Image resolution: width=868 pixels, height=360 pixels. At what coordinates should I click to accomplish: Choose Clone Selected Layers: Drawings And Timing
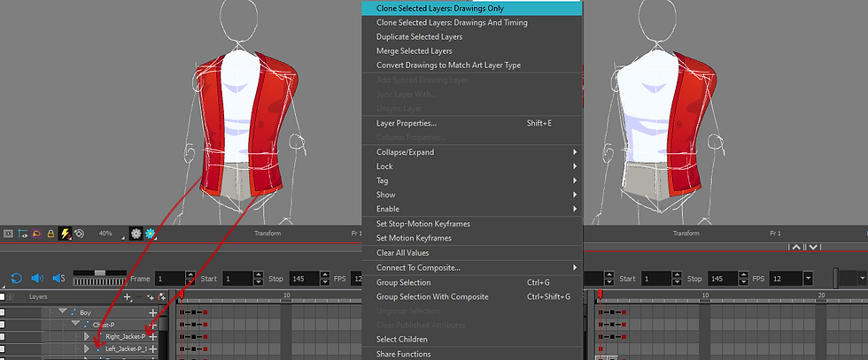pyautogui.click(x=471, y=23)
